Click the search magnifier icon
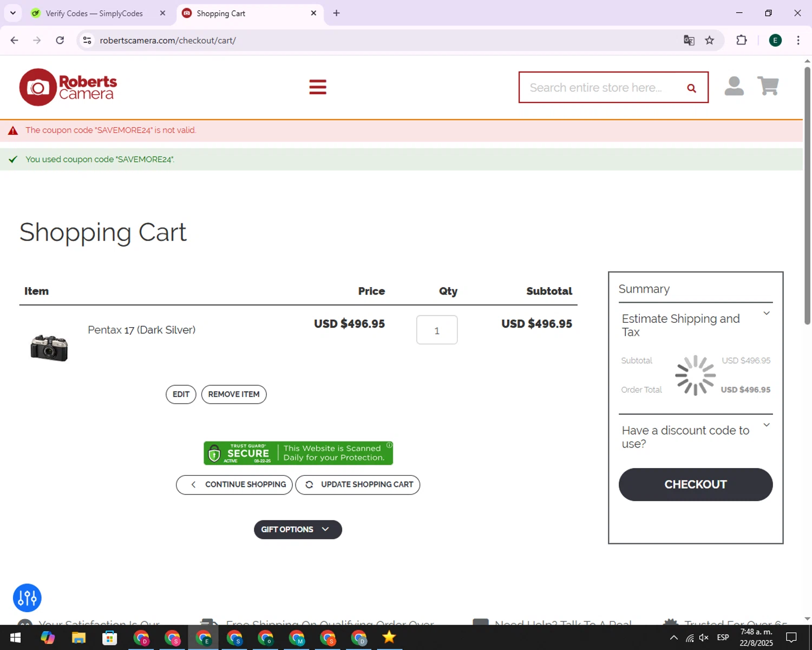 691,88
